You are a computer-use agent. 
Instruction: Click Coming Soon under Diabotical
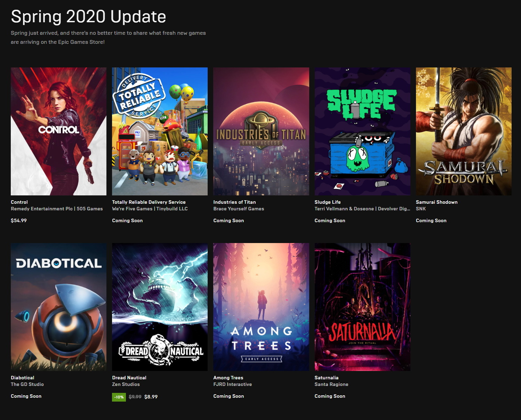coord(26,396)
